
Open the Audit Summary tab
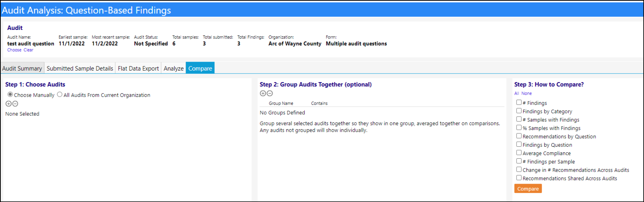(22, 68)
